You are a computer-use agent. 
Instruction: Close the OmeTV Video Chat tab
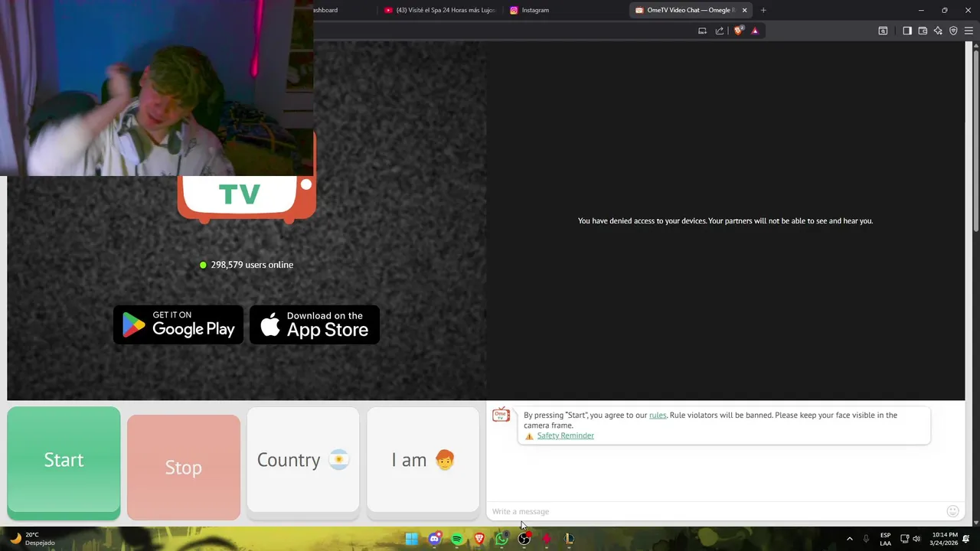coord(744,10)
